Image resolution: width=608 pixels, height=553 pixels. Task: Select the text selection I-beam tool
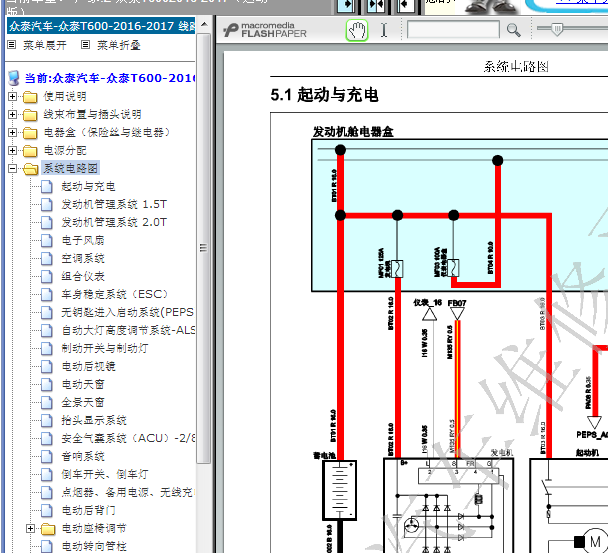click(x=383, y=30)
